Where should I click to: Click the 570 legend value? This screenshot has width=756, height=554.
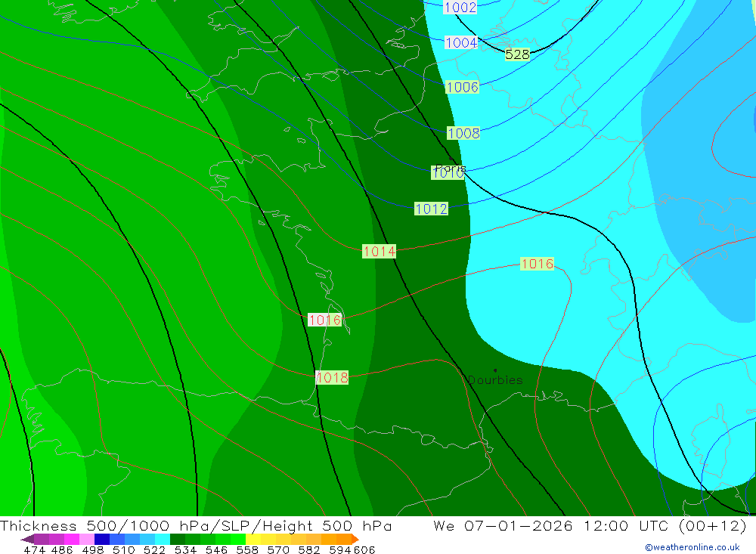click(x=278, y=549)
